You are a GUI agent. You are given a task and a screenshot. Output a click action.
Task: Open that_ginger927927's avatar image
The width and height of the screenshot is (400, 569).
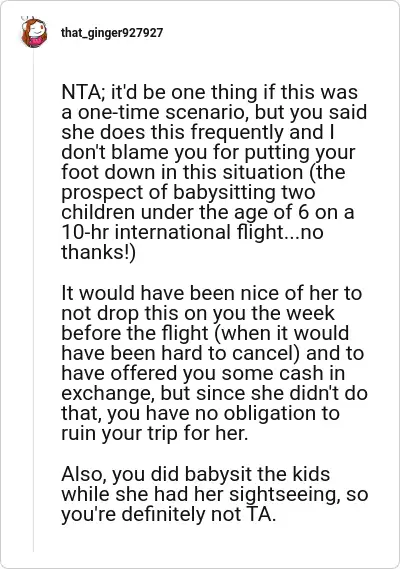coord(34,32)
